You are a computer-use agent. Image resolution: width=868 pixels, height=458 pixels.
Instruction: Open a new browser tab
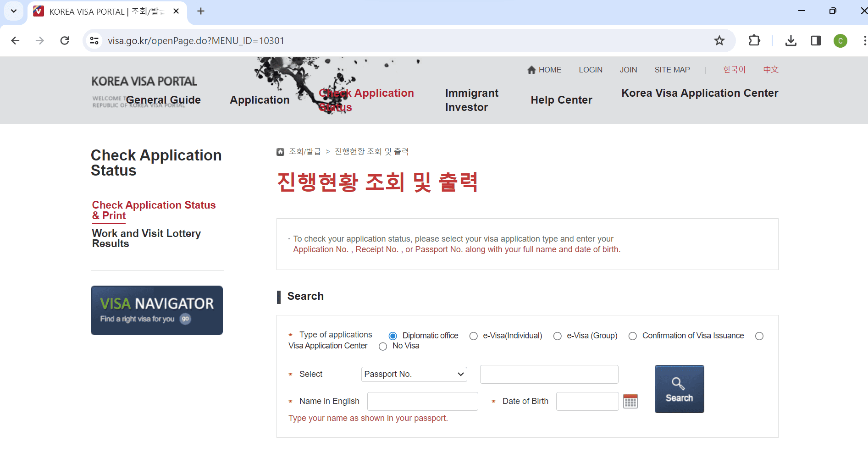[x=201, y=11]
